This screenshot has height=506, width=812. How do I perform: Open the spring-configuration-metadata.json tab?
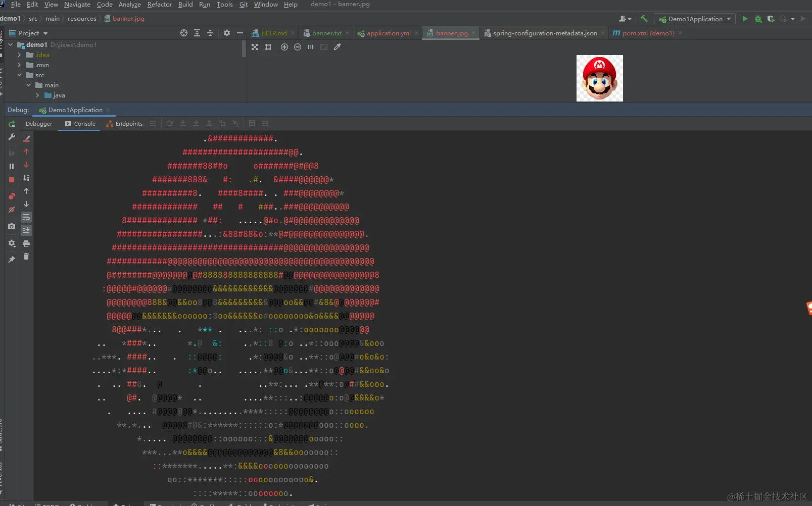(x=544, y=33)
